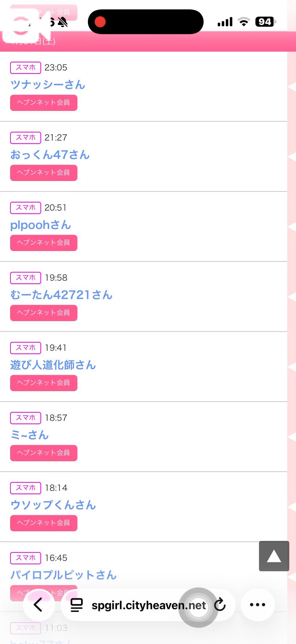Tap the スマホ tag next to 20:51

(x=26, y=208)
